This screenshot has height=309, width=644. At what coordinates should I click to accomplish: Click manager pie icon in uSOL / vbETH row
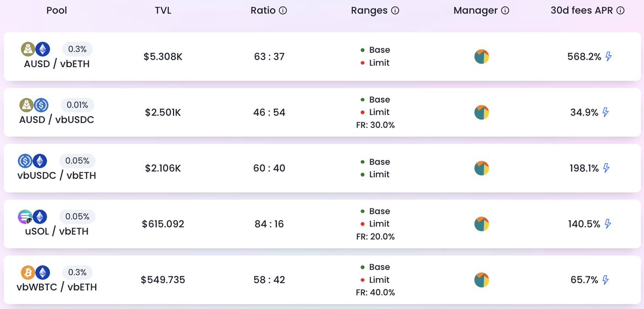pyautogui.click(x=482, y=224)
